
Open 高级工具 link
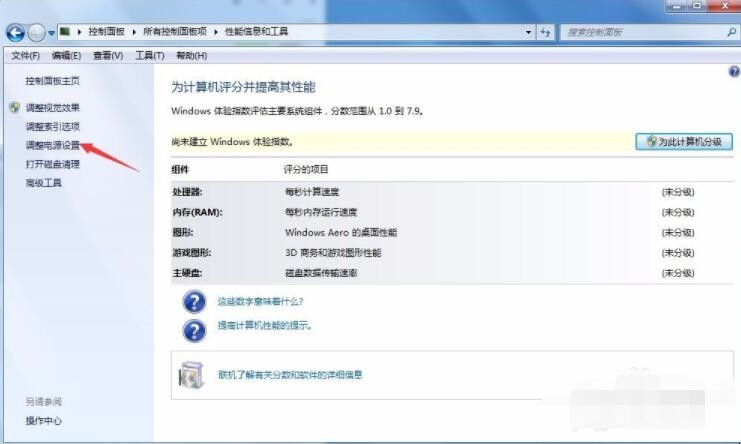click(x=43, y=183)
